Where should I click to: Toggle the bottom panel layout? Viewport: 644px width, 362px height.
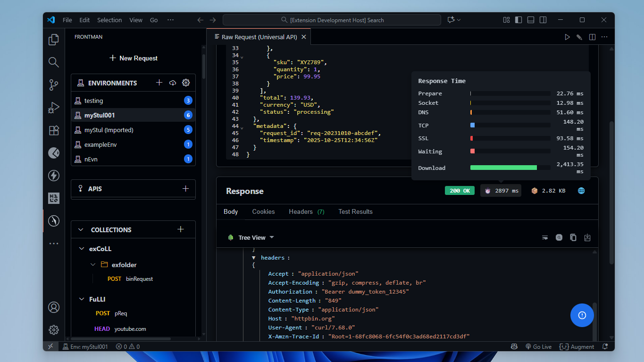tap(531, 20)
